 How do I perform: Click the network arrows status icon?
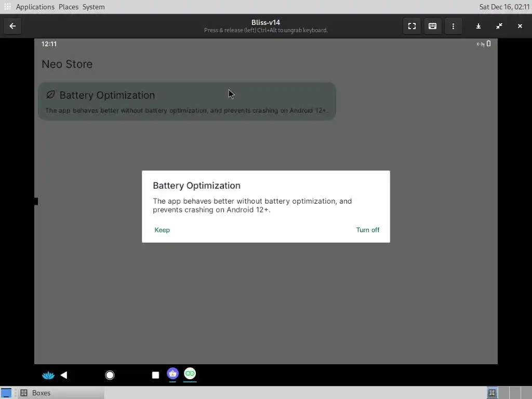pyautogui.click(x=481, y=44)
